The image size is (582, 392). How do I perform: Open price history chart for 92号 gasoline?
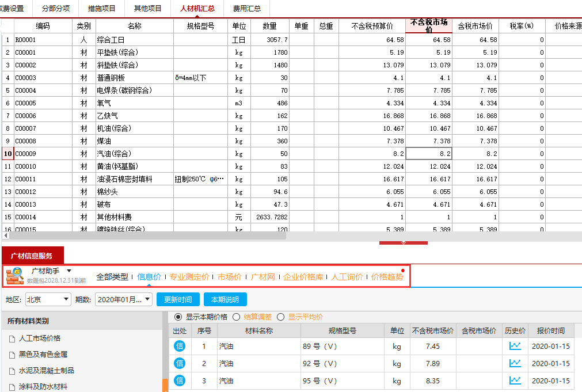pyautogui.click(x=515, y=364)
